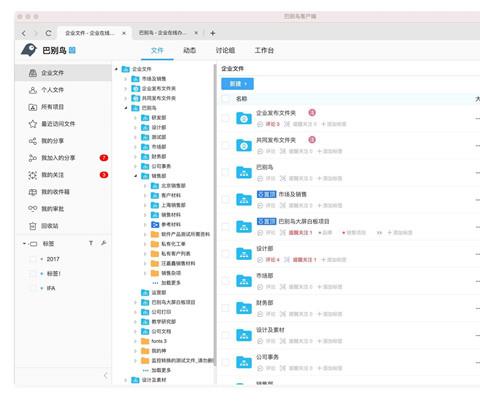Check the 2017 tag checkbox
The width and height of the screenshot is (480, 404).
click(x=32, y=259)
